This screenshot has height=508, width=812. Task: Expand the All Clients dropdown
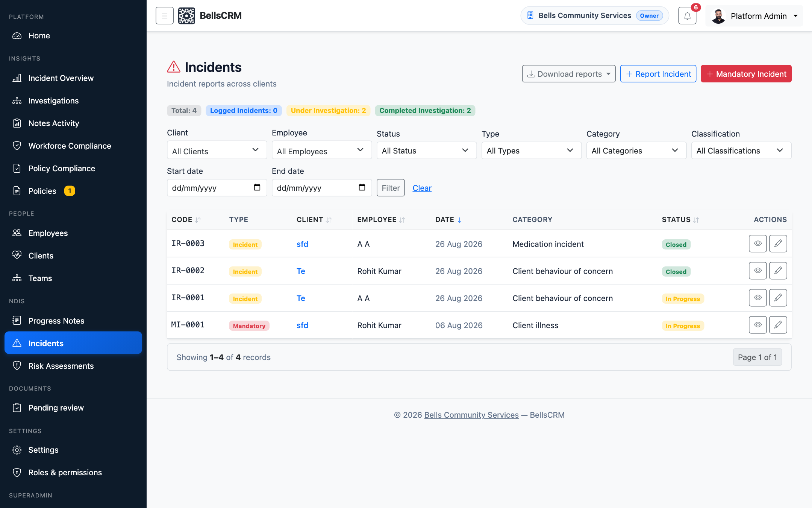click(217, 150)
